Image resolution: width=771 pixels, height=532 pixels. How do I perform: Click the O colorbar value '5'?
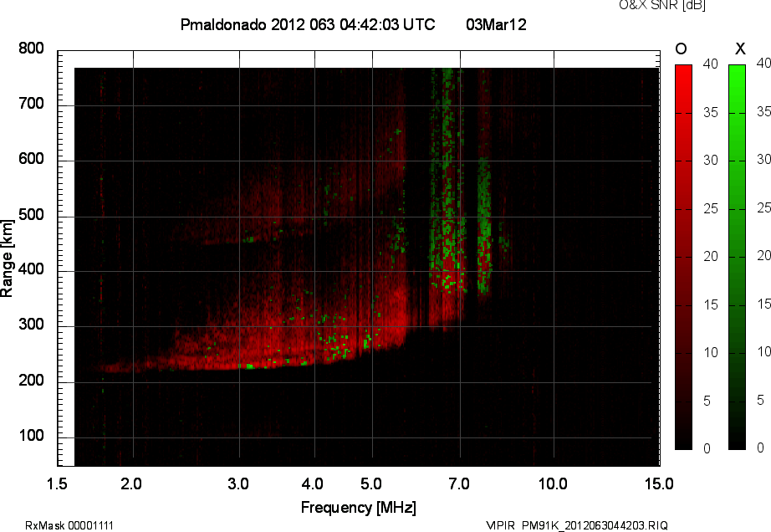(x=707, y=401)
